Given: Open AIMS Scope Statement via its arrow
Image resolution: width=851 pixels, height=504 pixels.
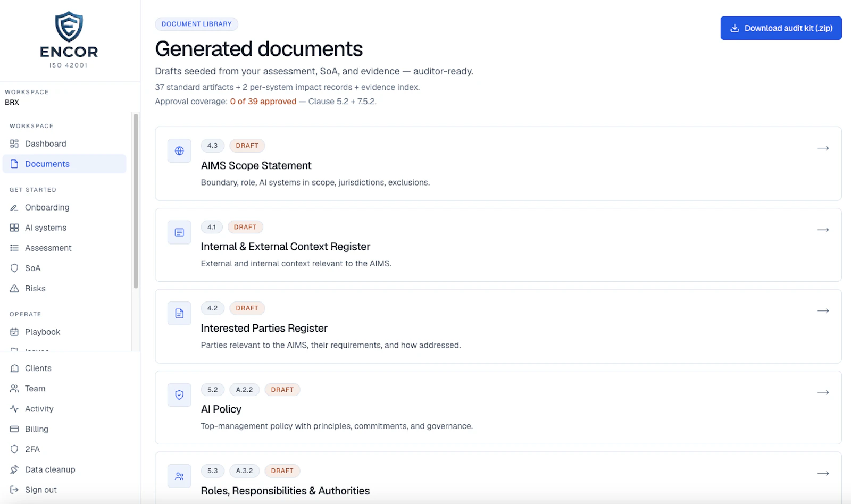Looking at the screenshot, I should (x=823, y=148).
